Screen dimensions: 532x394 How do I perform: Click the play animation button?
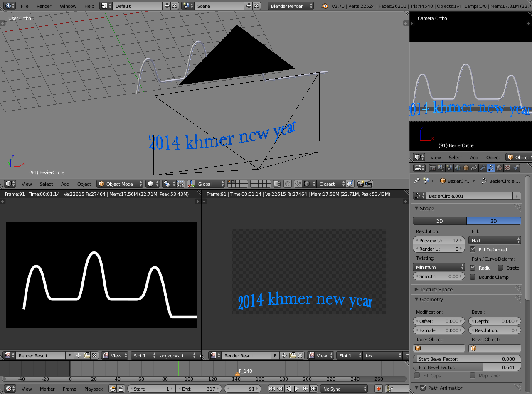pyautogui.click(x=297, y=389)
